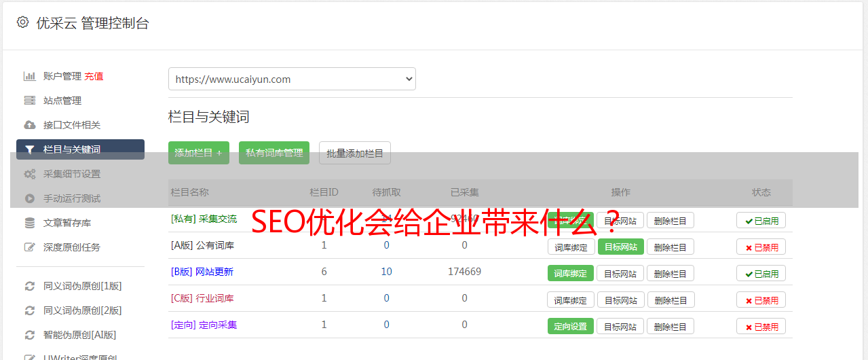Image resolution: width=868 pixels, height=360 pixels.
Task: Click 目标网站 for 网站更新 row
Action: tap(620, 273)
